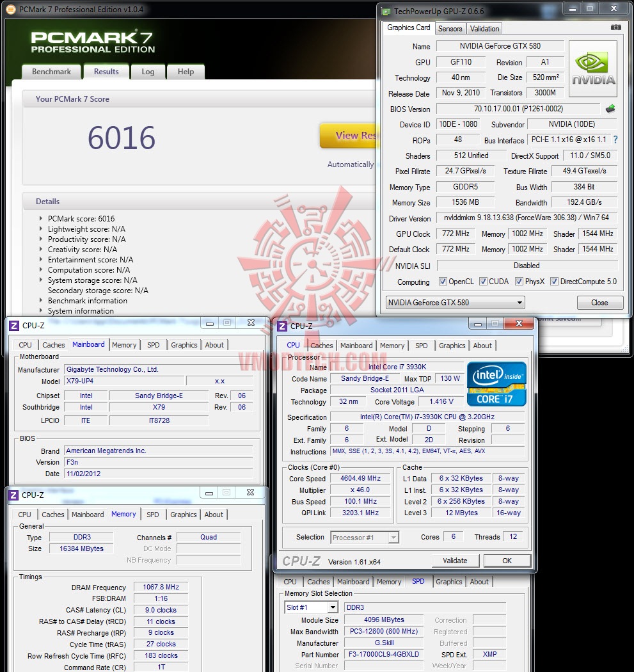The width and height of the screenshot is (634, 672).
Task: Open the PCMark 7 Log tab
Action: pyautogui.click(x=148, y=72)
